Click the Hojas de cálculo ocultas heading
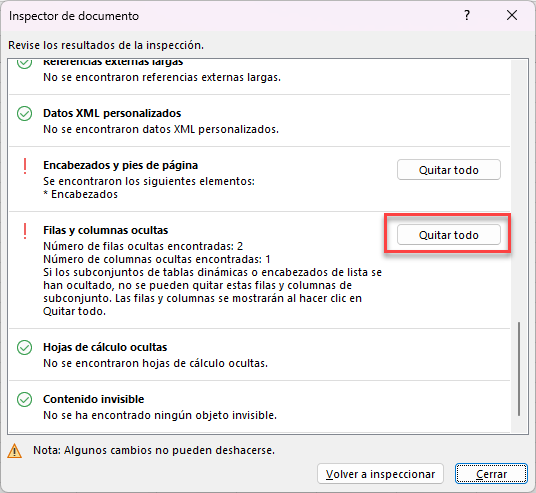 [105, 347]
